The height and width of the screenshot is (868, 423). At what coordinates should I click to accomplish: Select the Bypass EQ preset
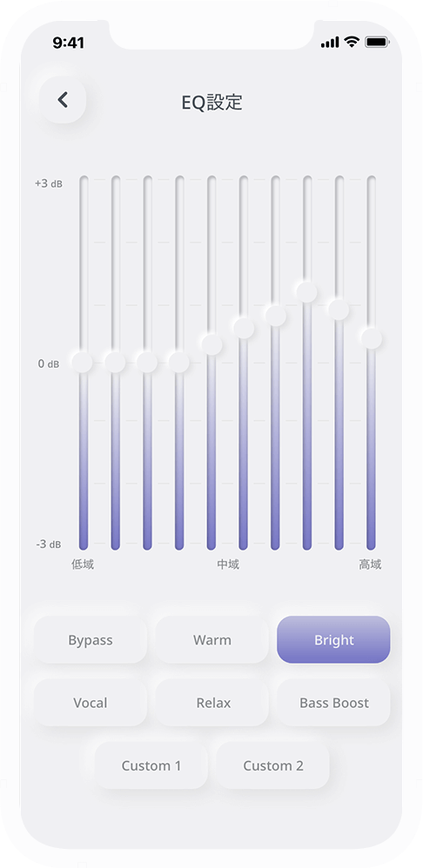pyautogui.click(x=91, y=640)
